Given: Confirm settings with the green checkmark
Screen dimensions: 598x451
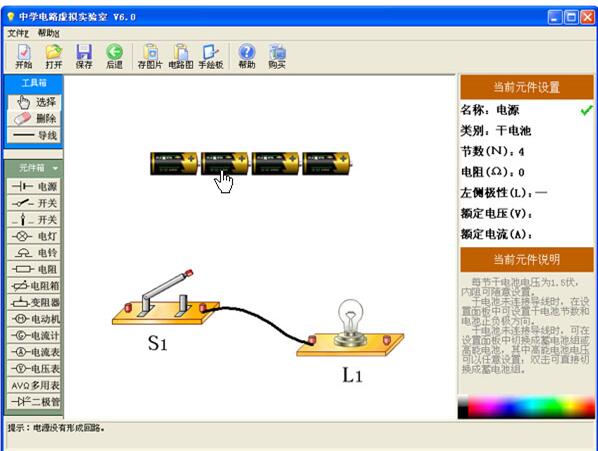Looking at the screenshot, I should (586, 110).
